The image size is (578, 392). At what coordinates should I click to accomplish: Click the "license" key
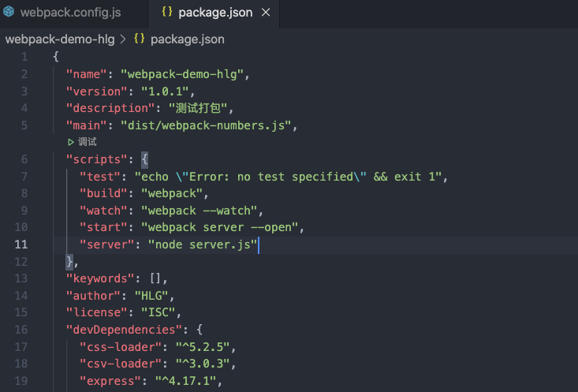[96, 312]
